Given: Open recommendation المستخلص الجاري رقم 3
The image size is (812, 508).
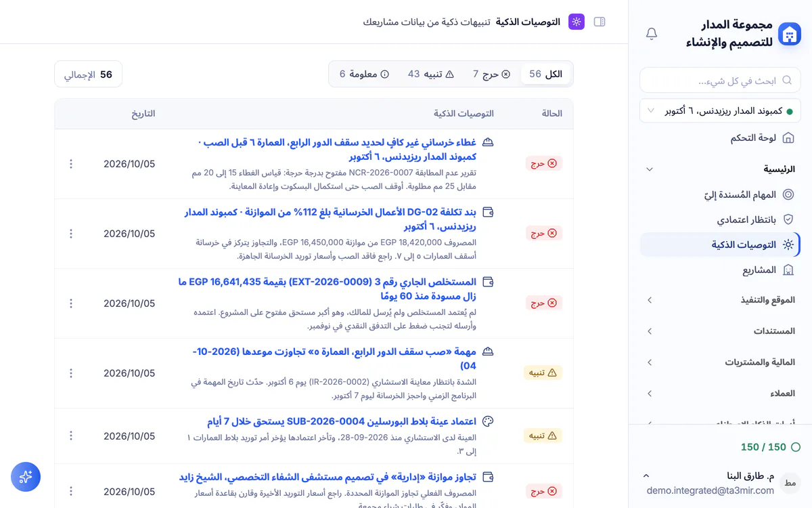Looking at the screenshot, I should (328, 289).
